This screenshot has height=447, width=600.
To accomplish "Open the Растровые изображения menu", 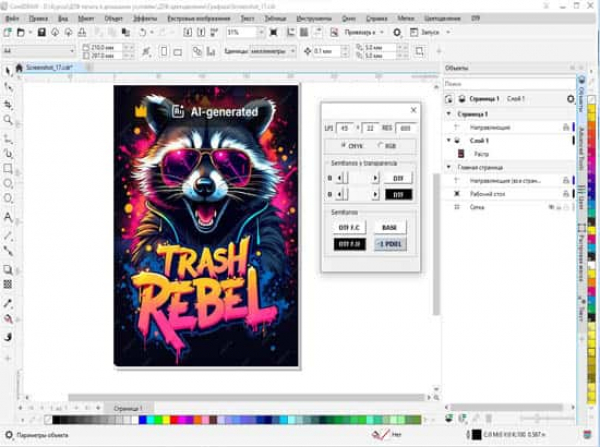I will pos(199,18).
